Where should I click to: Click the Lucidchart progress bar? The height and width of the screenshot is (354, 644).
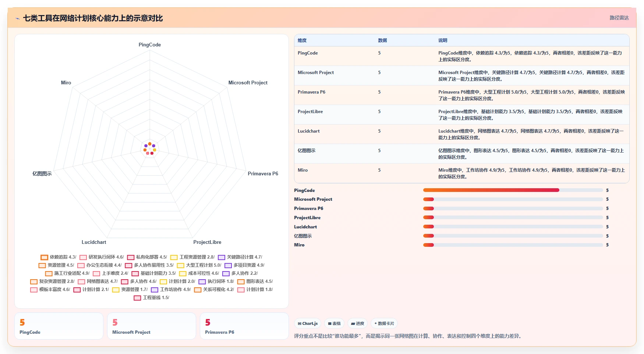[513, 227]
